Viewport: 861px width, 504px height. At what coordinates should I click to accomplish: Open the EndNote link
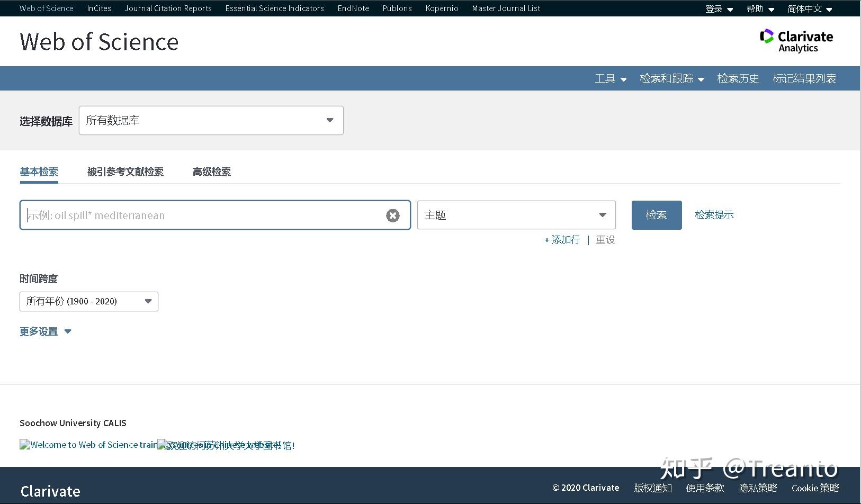click(x=353, y=8)
